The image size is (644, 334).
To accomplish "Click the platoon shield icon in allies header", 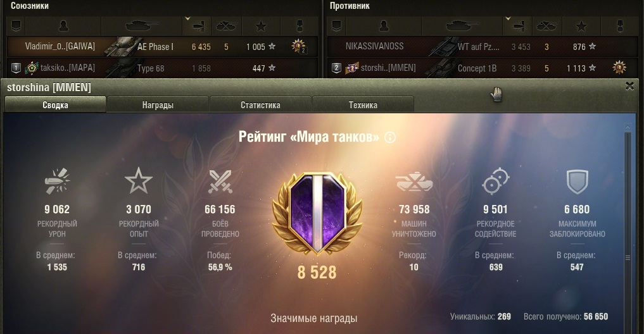I will click(16, 27).
